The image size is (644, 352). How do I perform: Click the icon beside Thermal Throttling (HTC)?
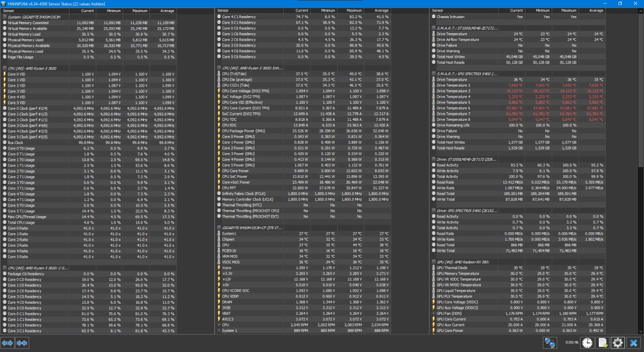click(219, 205)
